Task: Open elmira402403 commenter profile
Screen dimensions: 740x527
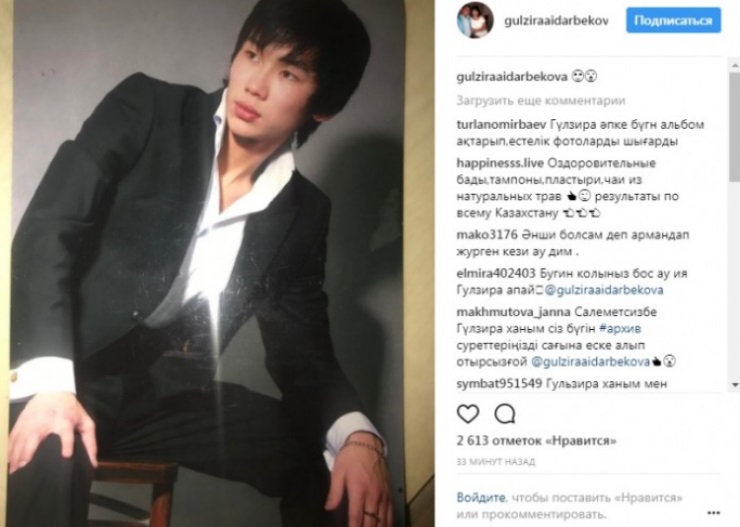Action: pos(496,273)
